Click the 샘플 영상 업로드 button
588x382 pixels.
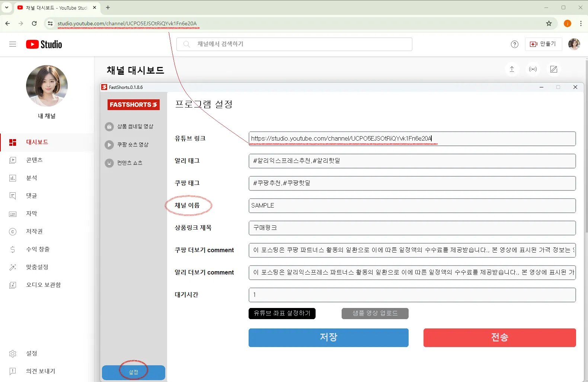click(375, 314)
